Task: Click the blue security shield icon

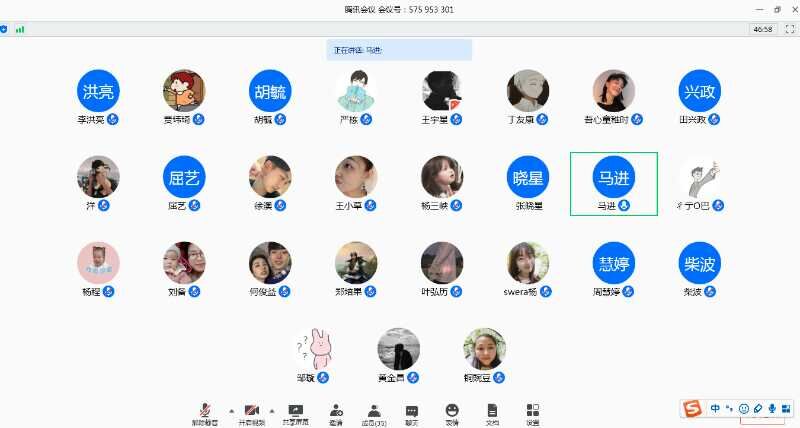Action: point(5,30)
